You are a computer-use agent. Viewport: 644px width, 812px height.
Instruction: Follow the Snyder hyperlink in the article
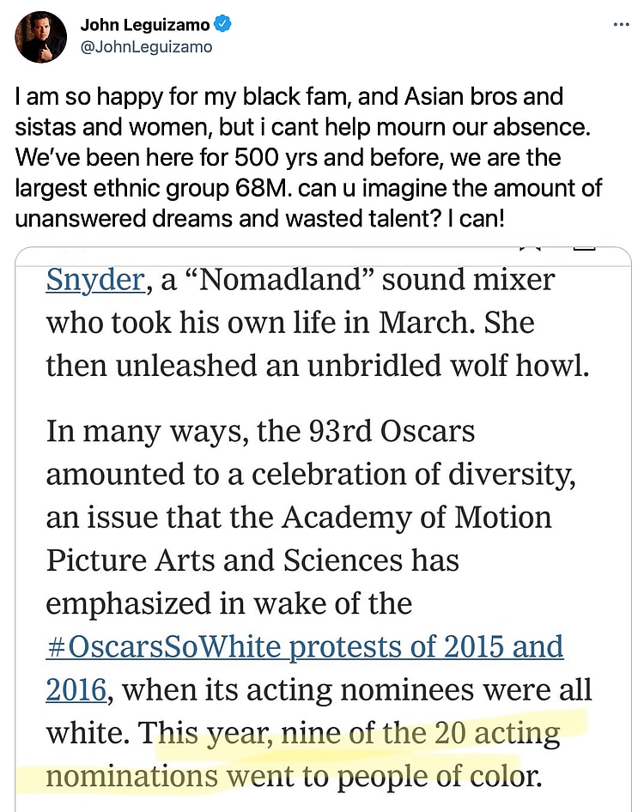click(94, 281)
